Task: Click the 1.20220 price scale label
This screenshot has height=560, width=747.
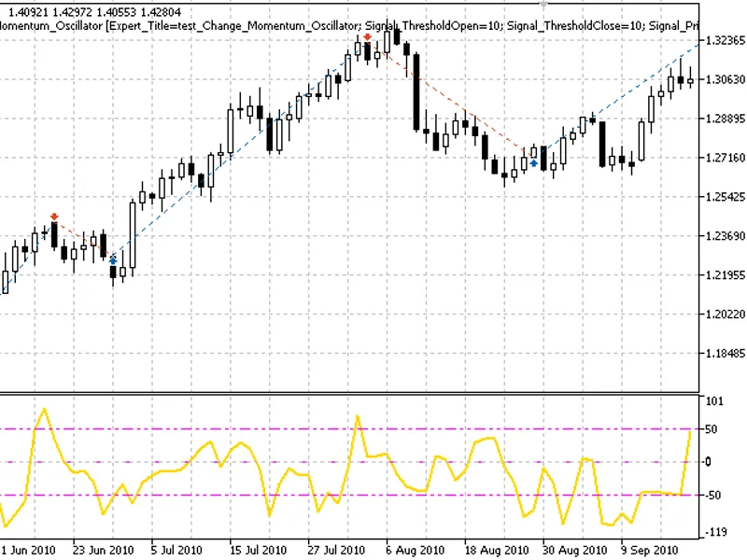Action: 725,314
